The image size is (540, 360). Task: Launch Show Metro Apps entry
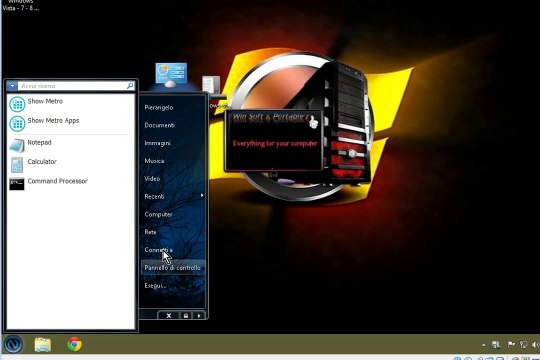[71, 122]
